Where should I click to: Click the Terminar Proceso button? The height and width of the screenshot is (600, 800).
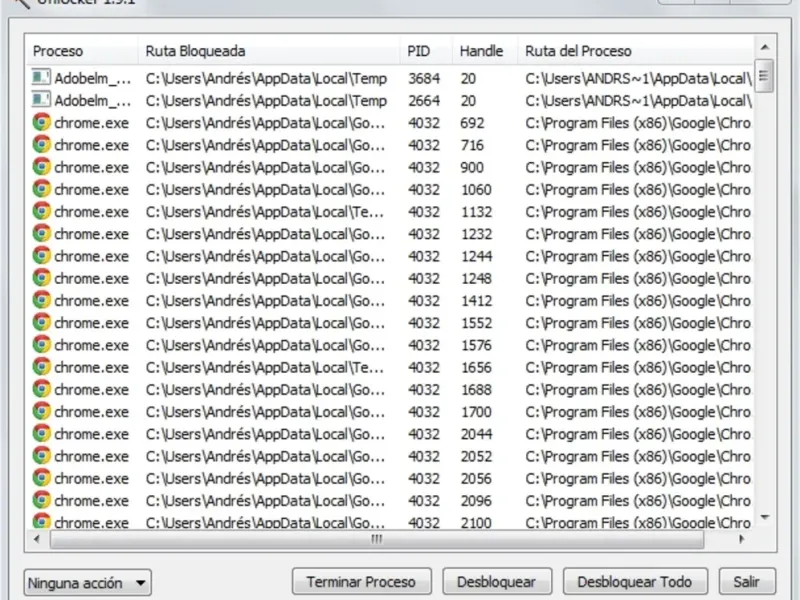pyautogui.click(x=362, y=582)
